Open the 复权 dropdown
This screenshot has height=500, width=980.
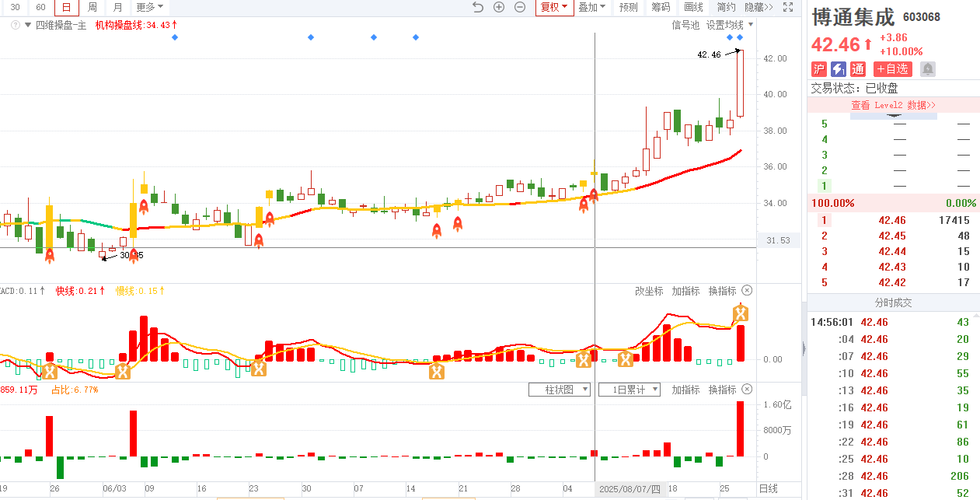click(554, 7)
